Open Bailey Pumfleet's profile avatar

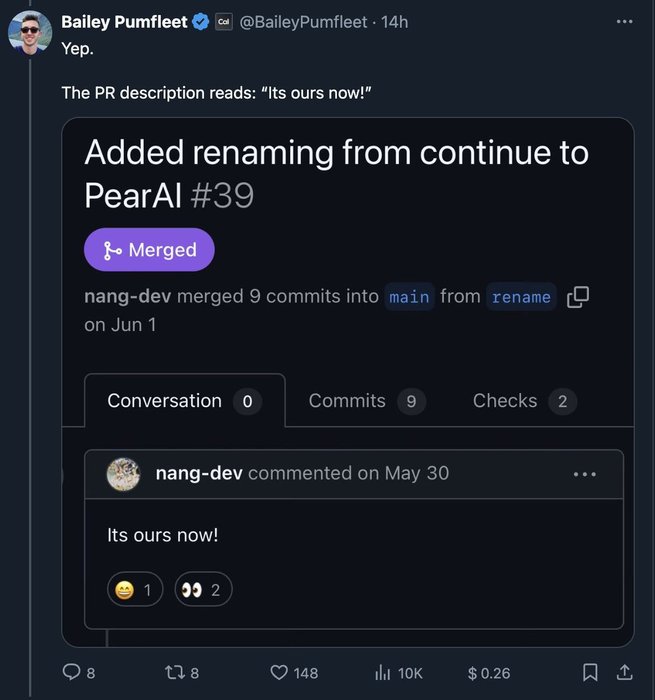pyautogui.click(x=30, y=33)
